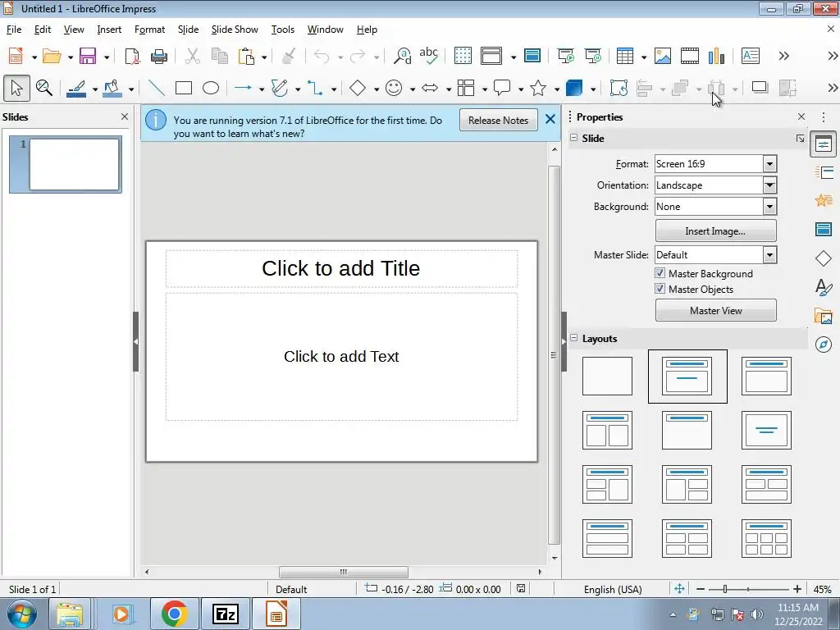The image size is (840, 630).
Task: Insert a text box icon
Action: 751,56
